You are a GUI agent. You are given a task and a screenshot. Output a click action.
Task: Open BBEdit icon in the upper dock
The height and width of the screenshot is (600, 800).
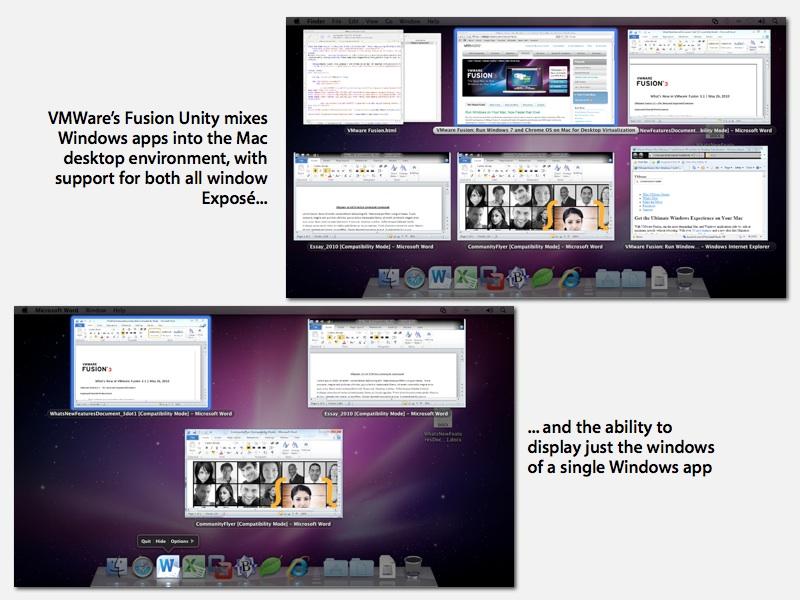516,279
